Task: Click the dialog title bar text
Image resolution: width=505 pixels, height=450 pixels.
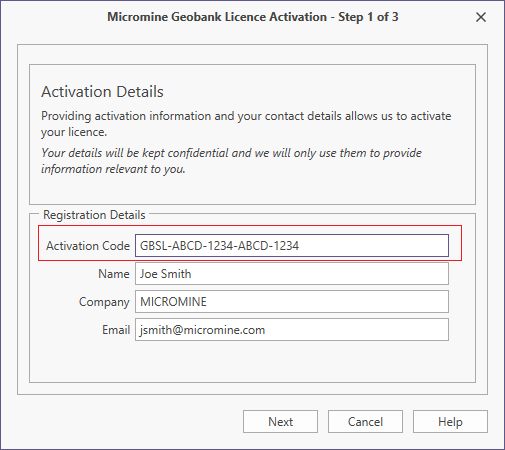Action: tap(253, 17)
